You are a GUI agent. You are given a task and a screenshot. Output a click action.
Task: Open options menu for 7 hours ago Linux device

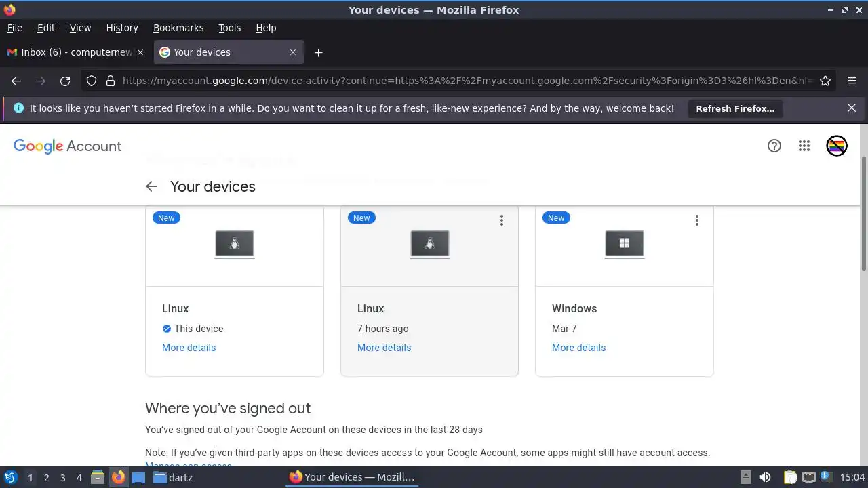pyautogui.click(x=502, y=220)
